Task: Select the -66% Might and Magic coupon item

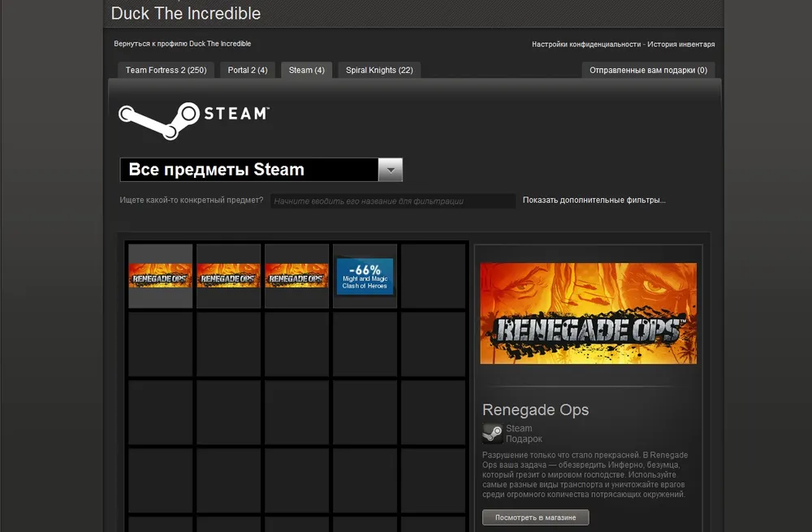Action: point(365,276)
